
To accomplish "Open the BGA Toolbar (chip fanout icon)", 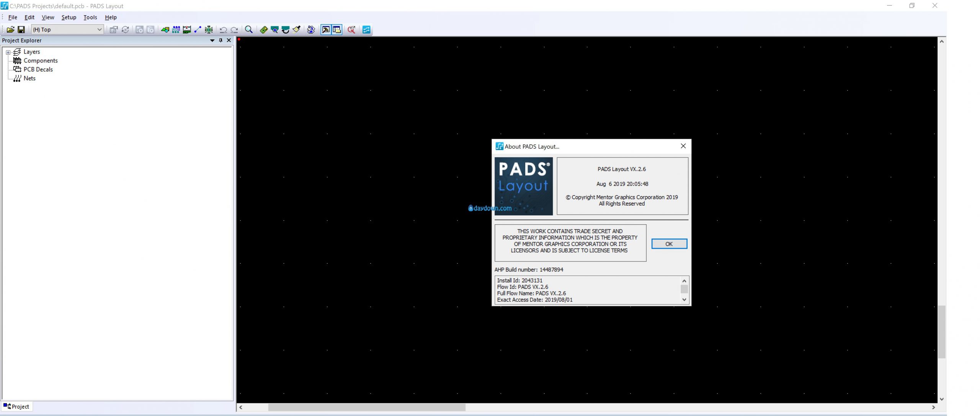I will click(x=209, y=29).
